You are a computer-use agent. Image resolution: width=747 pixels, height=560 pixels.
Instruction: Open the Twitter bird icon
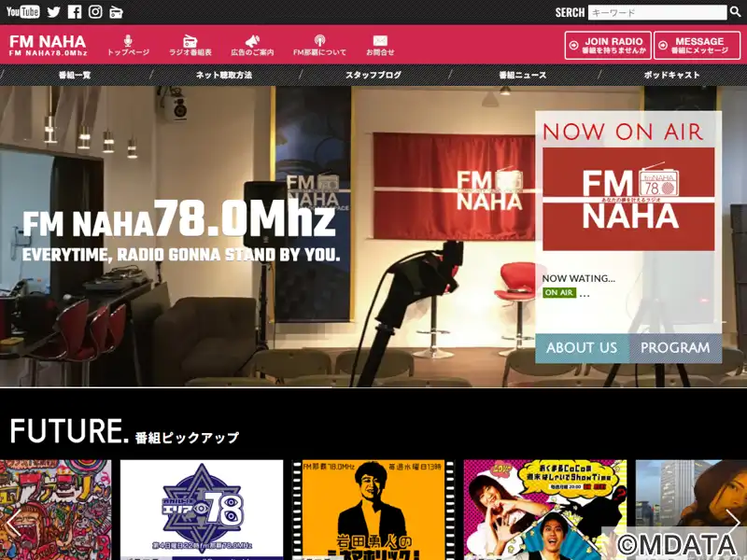[54, 12]
